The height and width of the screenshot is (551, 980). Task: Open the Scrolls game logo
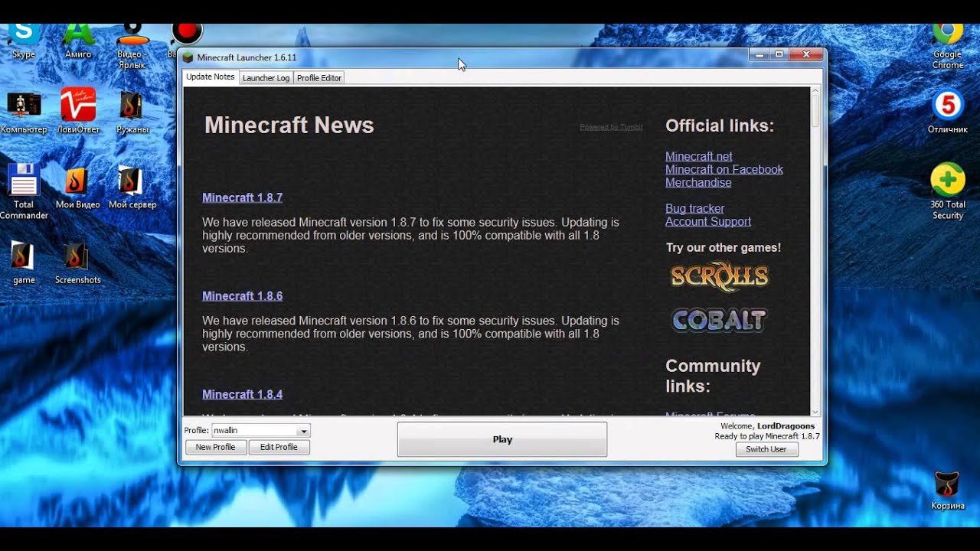[719, 277]
